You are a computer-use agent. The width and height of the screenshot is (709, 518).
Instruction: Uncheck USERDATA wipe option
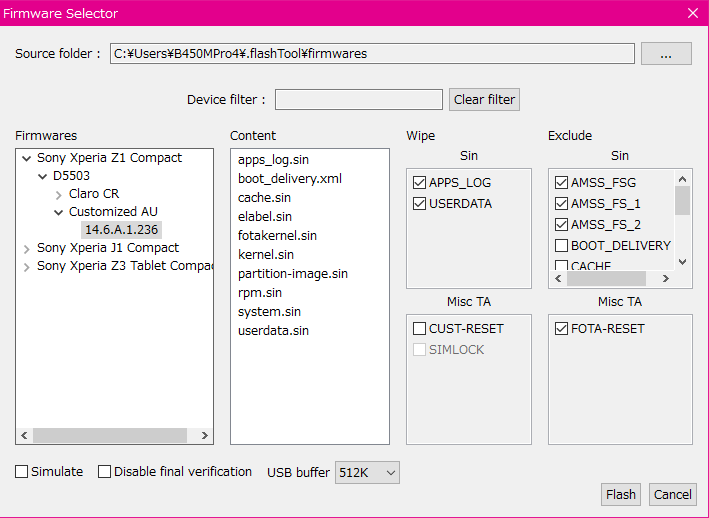point(420,203)
